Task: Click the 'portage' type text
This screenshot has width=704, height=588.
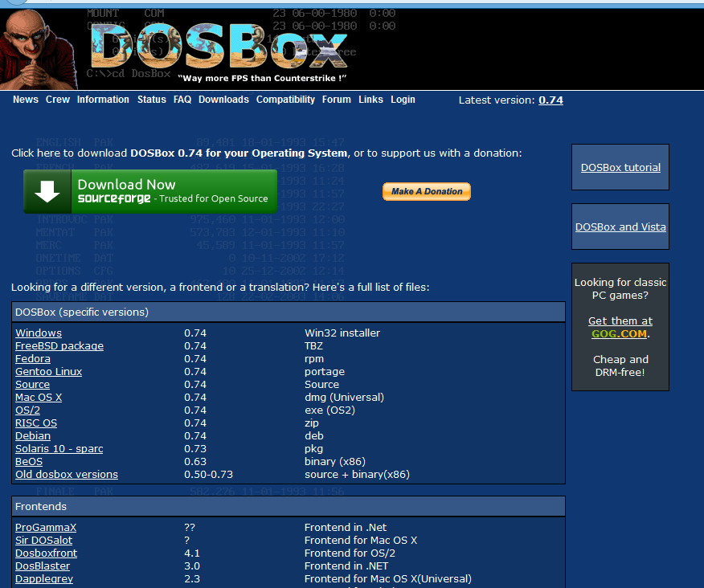Action: [325, 372]
